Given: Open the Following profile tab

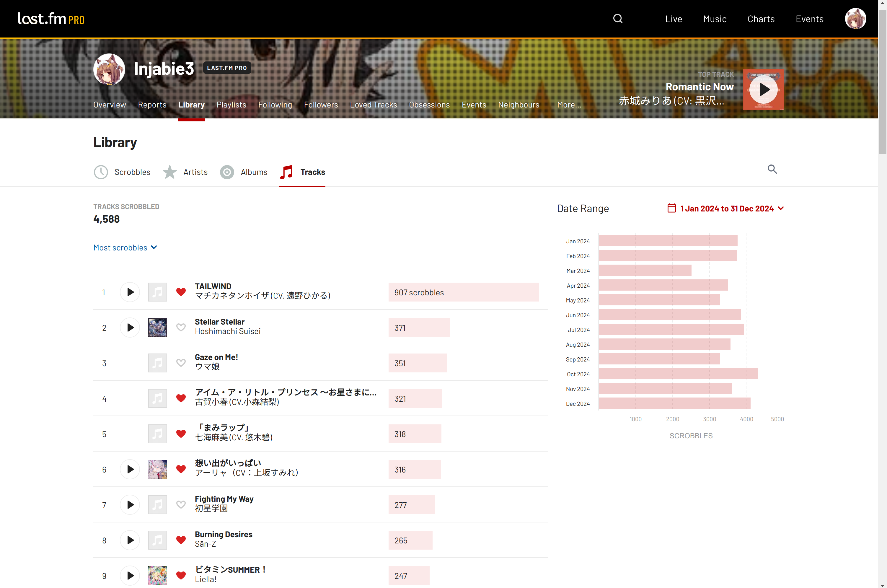Looking at the screenshot, I should tap(275, 105).
